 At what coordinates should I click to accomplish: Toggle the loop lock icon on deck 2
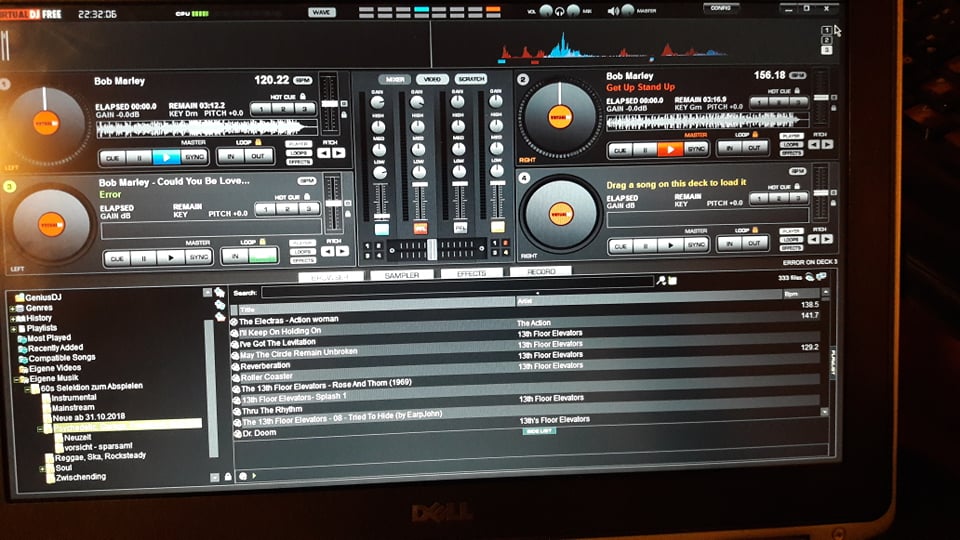pos(755,134)
